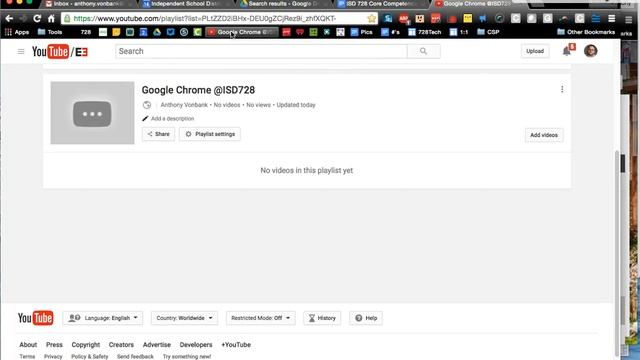This screenshot has width=640, height=360.
Task: Click Add a description pencil link
Action: pyautogui.click(x=168, y=118)
